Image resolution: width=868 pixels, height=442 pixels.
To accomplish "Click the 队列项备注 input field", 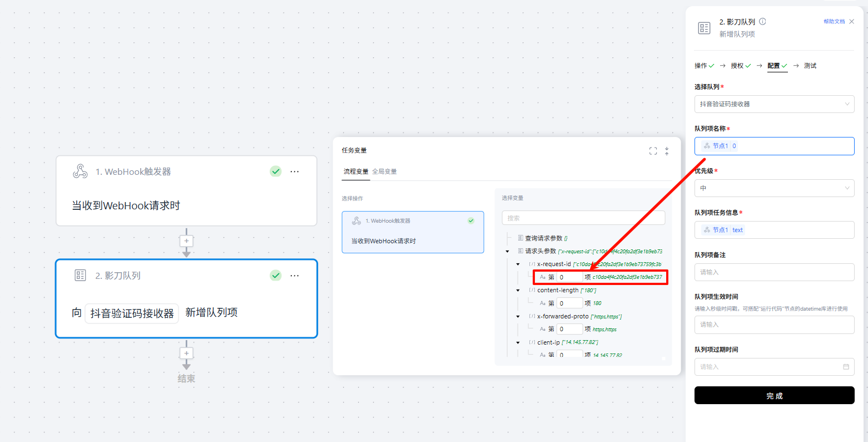I will (774, 272).
